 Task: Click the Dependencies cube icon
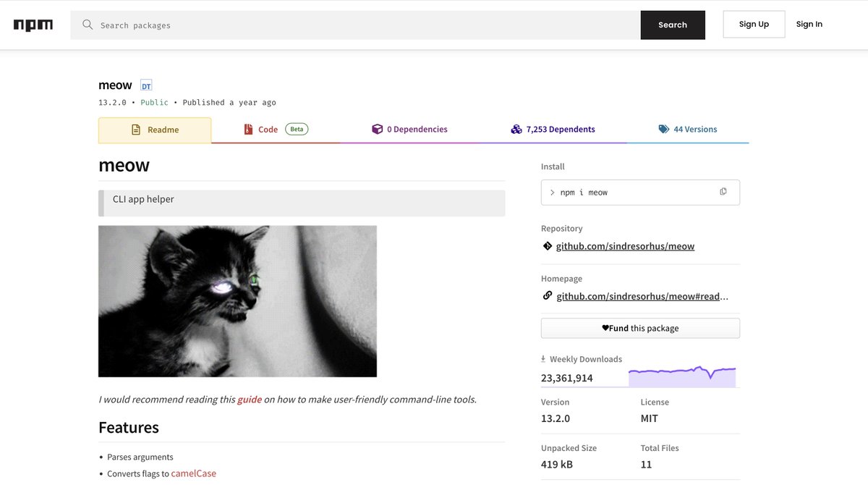tap(377, 129)
